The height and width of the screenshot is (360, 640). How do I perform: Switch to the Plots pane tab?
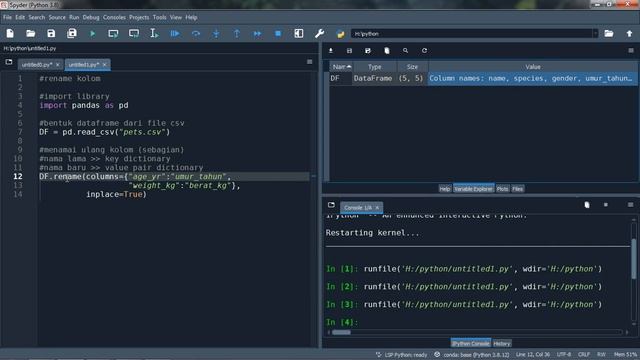(x=502, y=189)
